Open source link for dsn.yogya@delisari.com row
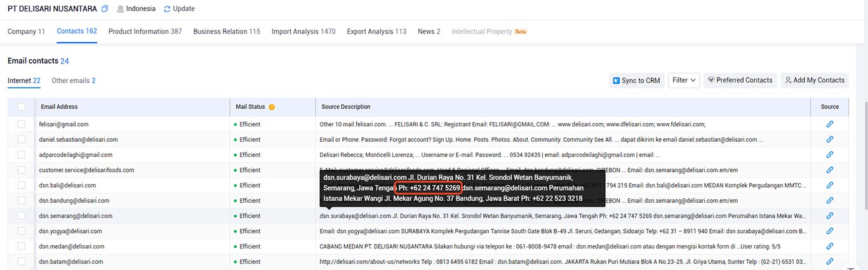868x270 pixels. pyautogui.click(x=829, y=231)
